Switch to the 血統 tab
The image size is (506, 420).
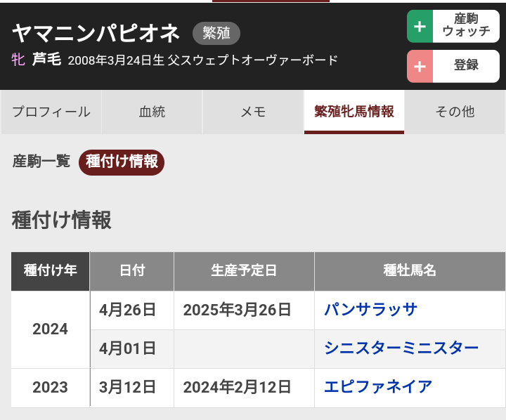[152, 112]
